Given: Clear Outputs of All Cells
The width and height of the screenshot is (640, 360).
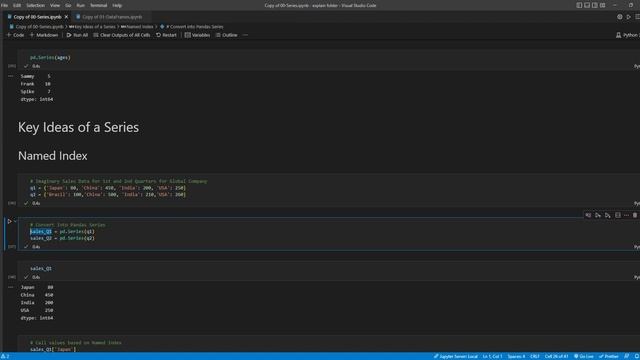Looking at the screenshot, I should click(122, 35).
